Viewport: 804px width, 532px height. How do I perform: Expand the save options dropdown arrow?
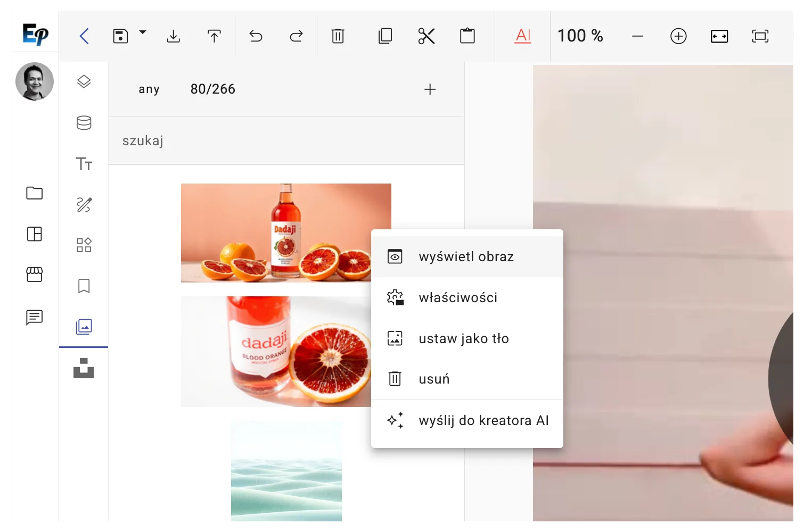143,32
